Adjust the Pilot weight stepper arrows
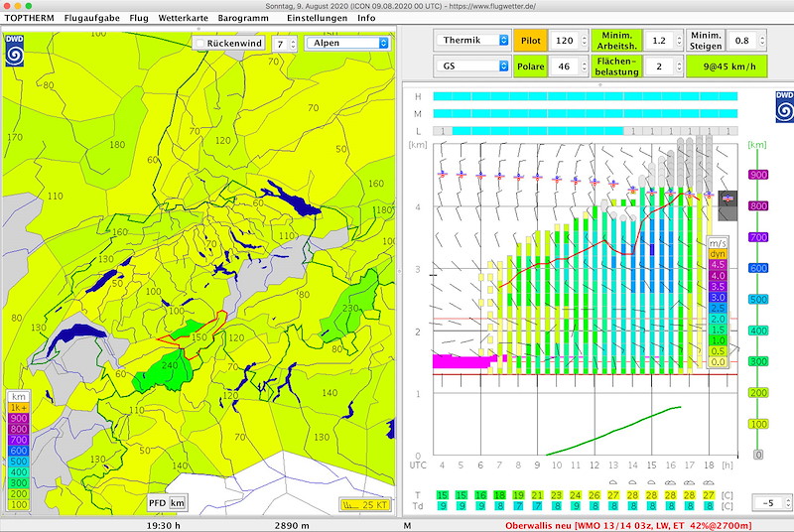Image resolution: width=794 pixels, height=532 pixels. pyautogui.click(x=584, y=41)
